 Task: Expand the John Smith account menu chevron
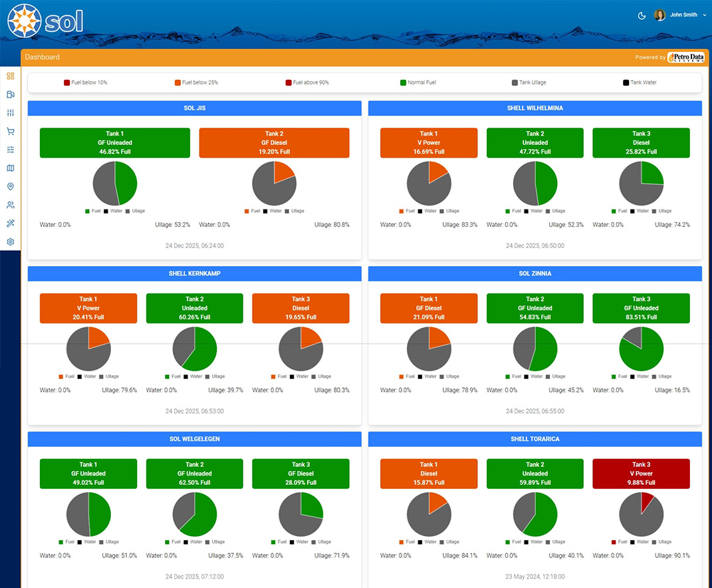[x=705, y=15]
